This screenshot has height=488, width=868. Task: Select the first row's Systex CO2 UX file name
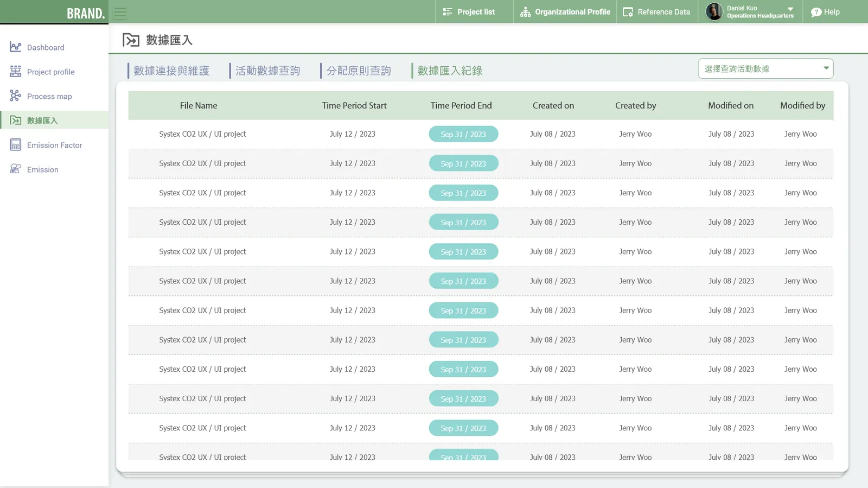pos(202,134)
